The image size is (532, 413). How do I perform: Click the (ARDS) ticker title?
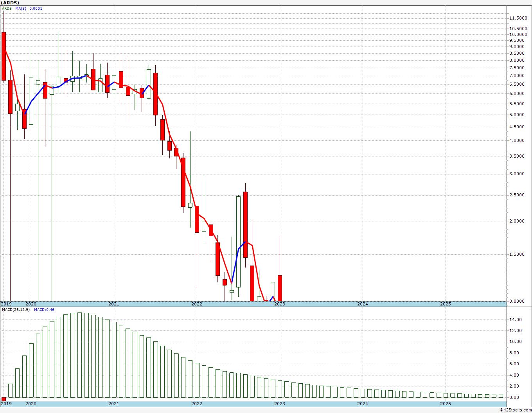10,3
